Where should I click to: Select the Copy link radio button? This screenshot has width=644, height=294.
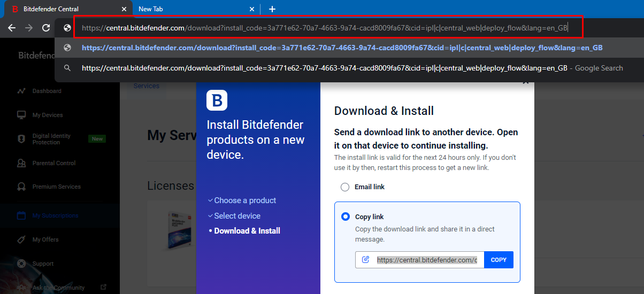[x=346, y=216]
